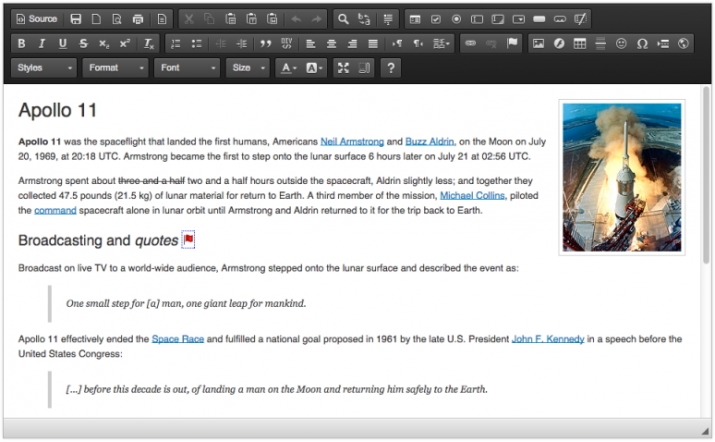Click Paste as plain text
Screen dimensions: 715x442
pos(251,19)
